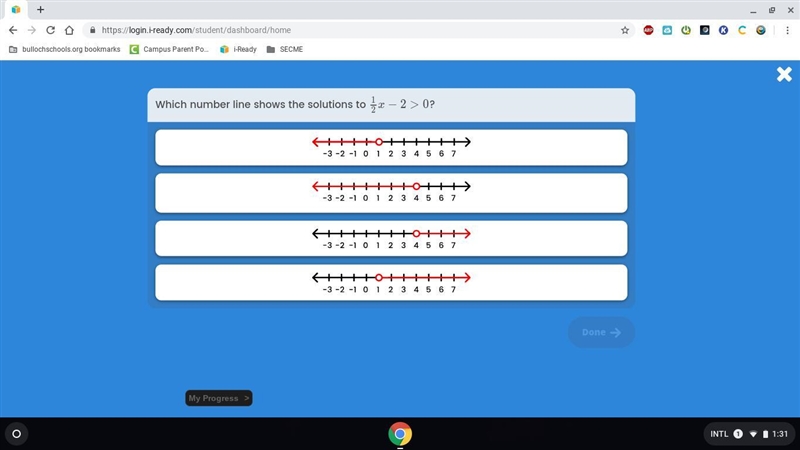The width and height of the screenshot is (800, 450).
Task: Click the browser forward arrow
Action: pos(32,30)
